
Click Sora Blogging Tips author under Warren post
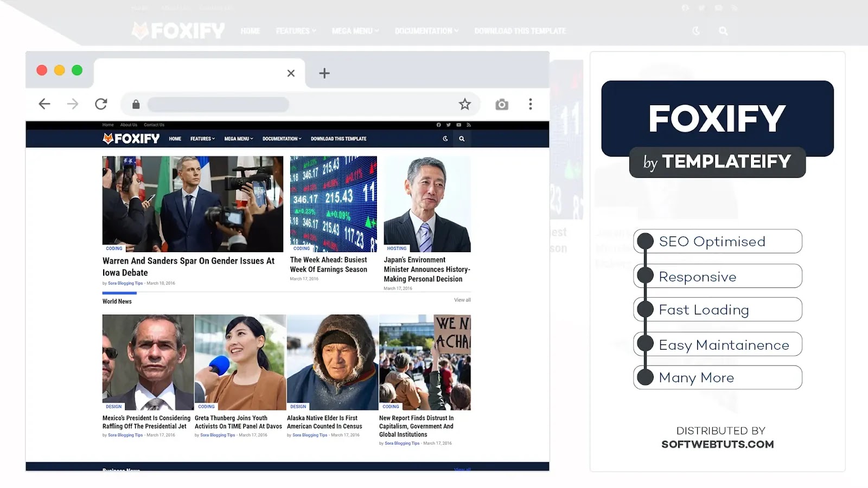[x=125, y=283]
